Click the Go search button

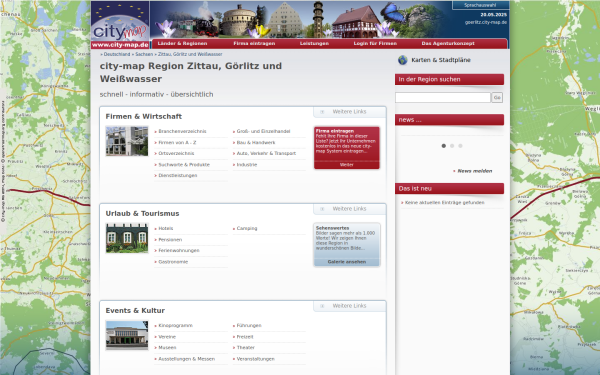point(497,98)
